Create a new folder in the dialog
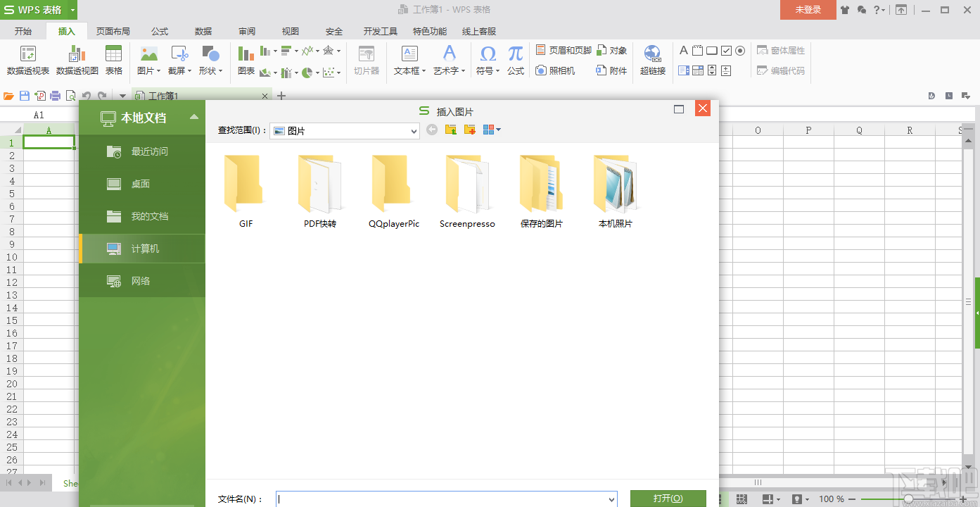Viewport: 980px width, 507px height. tap(468, 130)
